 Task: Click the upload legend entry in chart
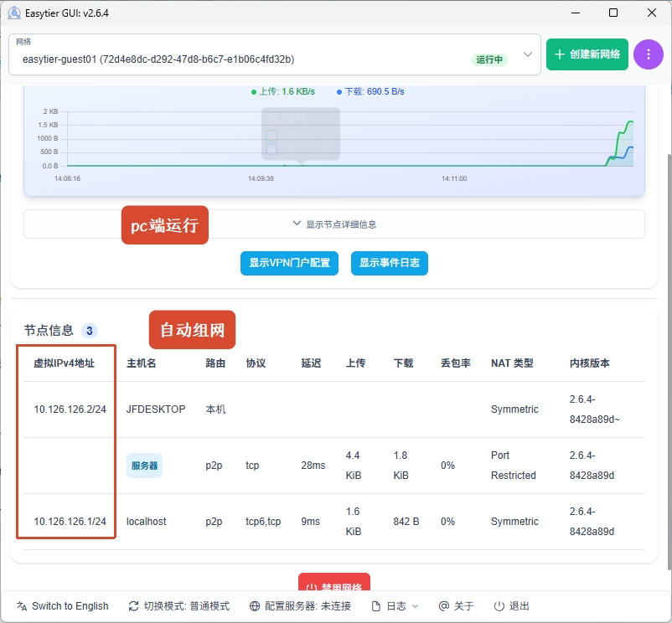tap(283, 91)
